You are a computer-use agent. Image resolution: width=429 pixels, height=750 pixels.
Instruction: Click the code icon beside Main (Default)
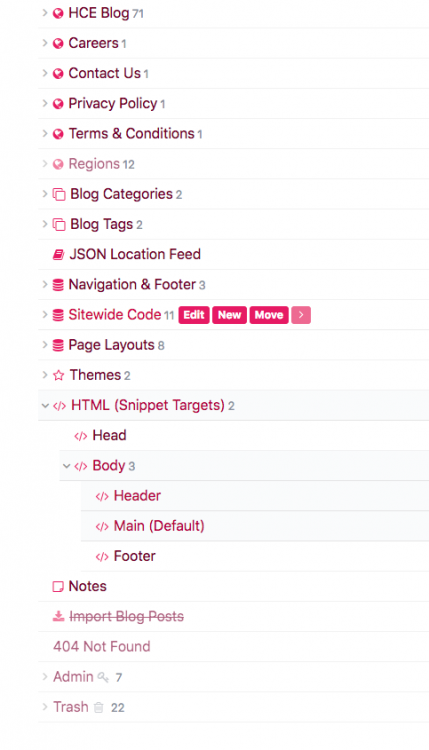coord(102,527)
